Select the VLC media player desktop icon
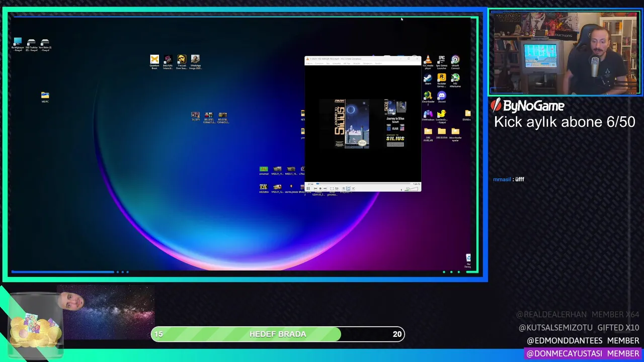The image size is (644, 362). 428,62
